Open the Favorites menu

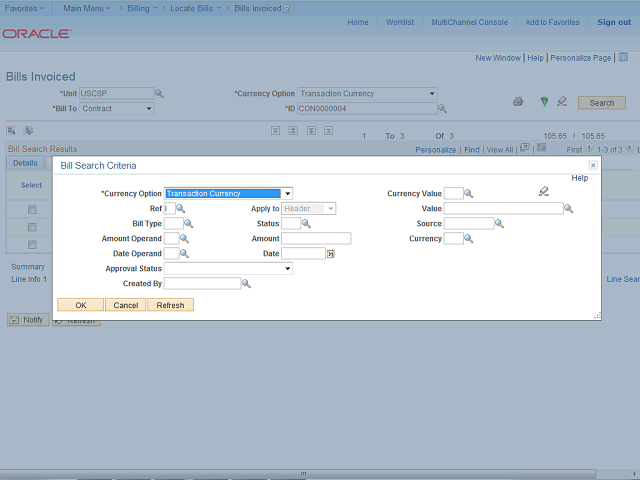tap(24, 8)
